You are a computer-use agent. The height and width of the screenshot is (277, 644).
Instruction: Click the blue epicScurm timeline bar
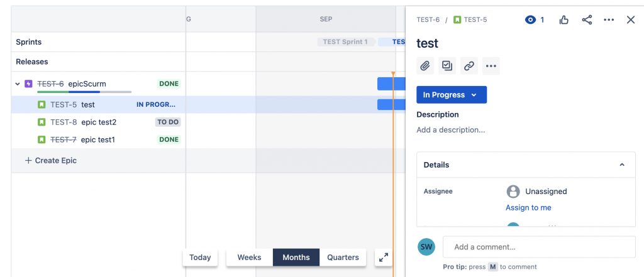[x=391, y=84]
